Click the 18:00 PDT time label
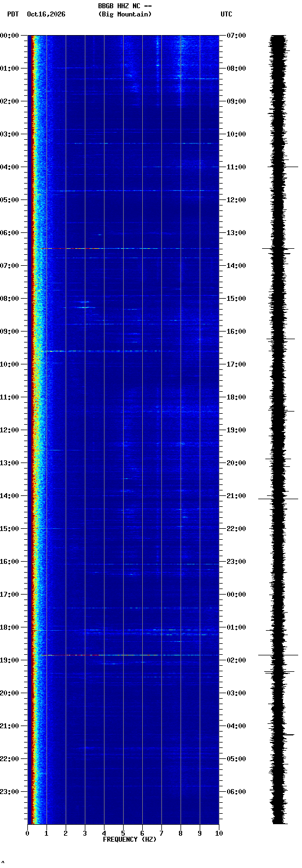This screenshot has width=302, height=868. pos(9,627)
